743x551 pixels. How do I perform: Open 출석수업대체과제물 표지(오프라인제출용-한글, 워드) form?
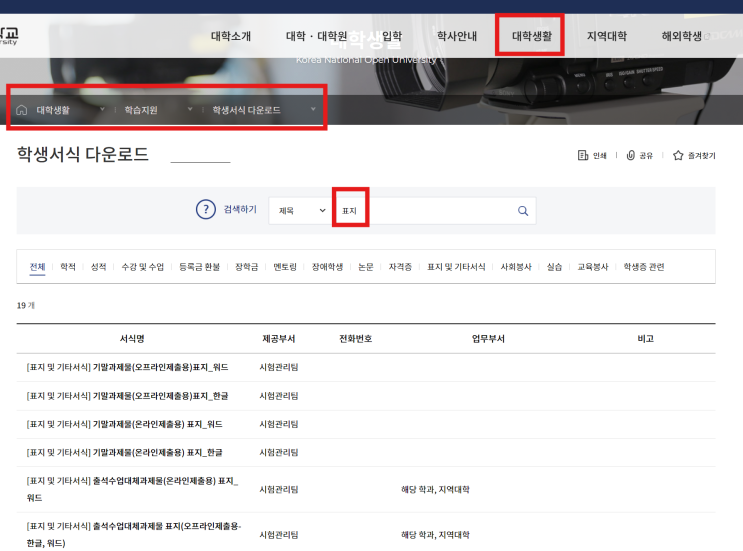pyautogui.click(x=134, y=534)
